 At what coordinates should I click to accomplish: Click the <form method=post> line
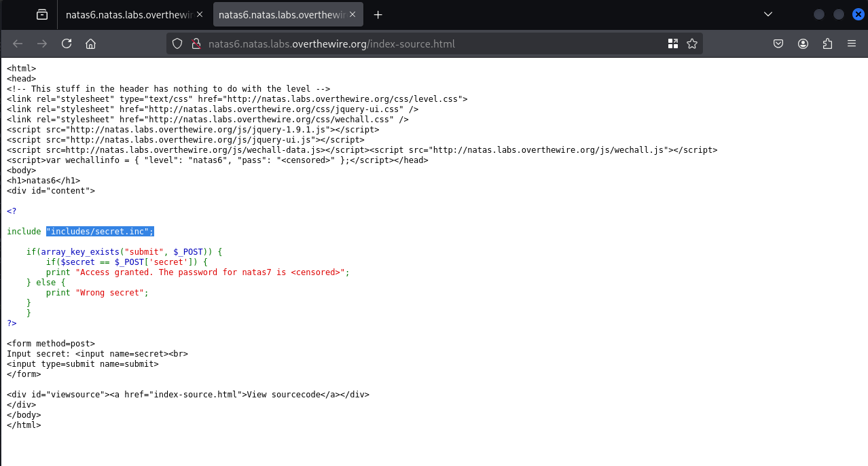pos(51,344)
